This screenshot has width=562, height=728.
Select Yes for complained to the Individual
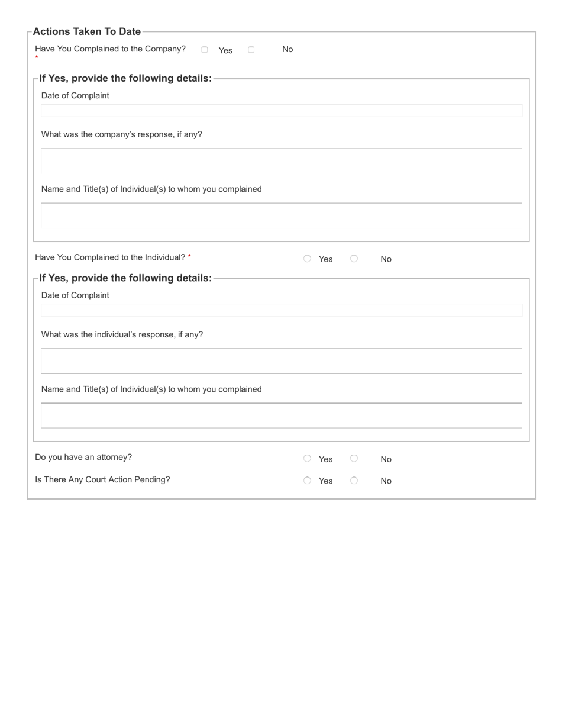click(x=307, y=258)
